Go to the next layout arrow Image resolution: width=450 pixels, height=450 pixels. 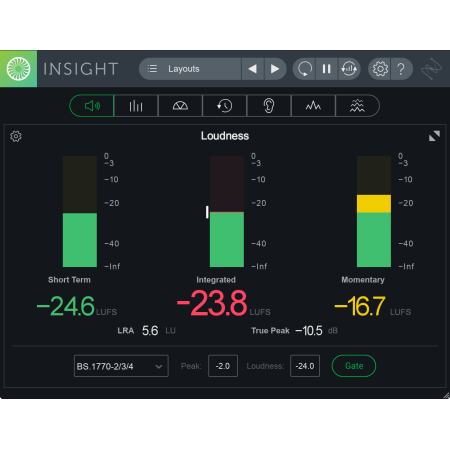(275, 69)
